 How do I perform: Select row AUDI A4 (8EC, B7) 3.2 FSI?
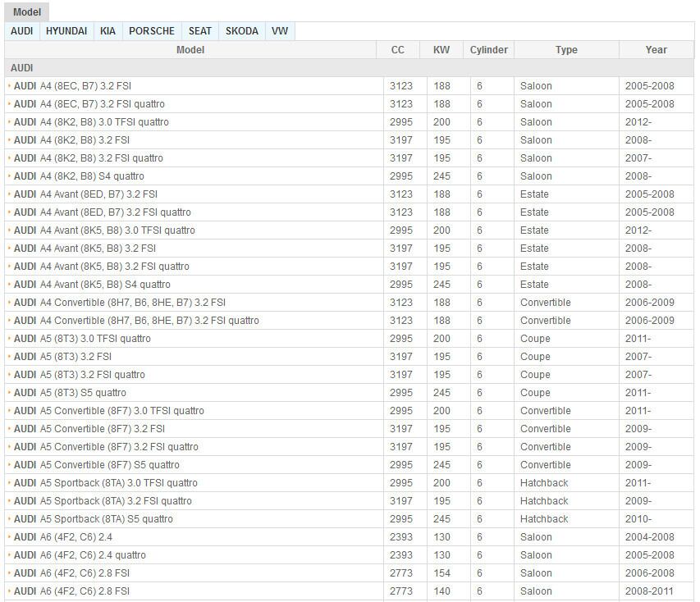click(x=349, y=86)
